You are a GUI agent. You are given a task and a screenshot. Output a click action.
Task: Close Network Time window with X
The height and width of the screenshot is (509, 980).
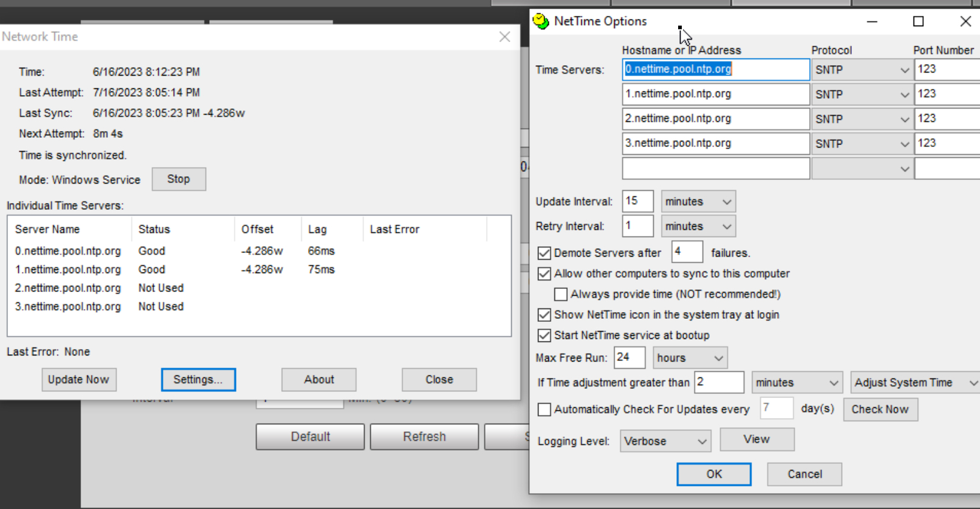(x=505, y=37)
